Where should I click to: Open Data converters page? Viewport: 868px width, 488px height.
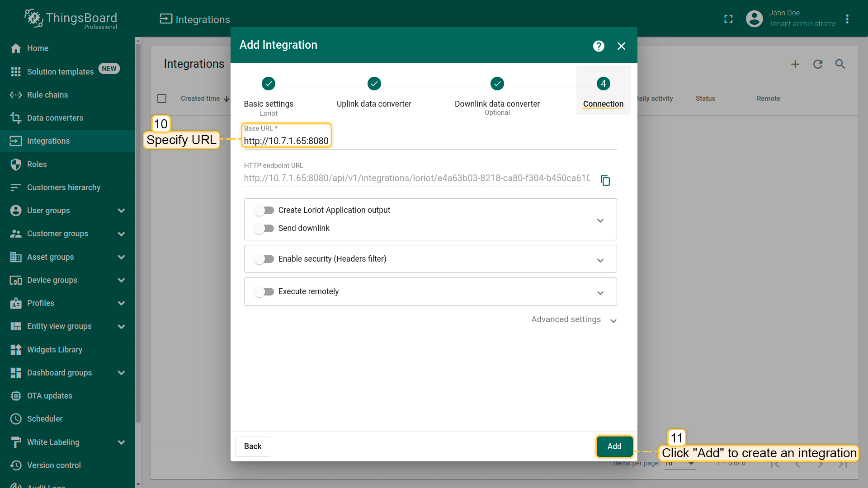[x=67, y=118]
